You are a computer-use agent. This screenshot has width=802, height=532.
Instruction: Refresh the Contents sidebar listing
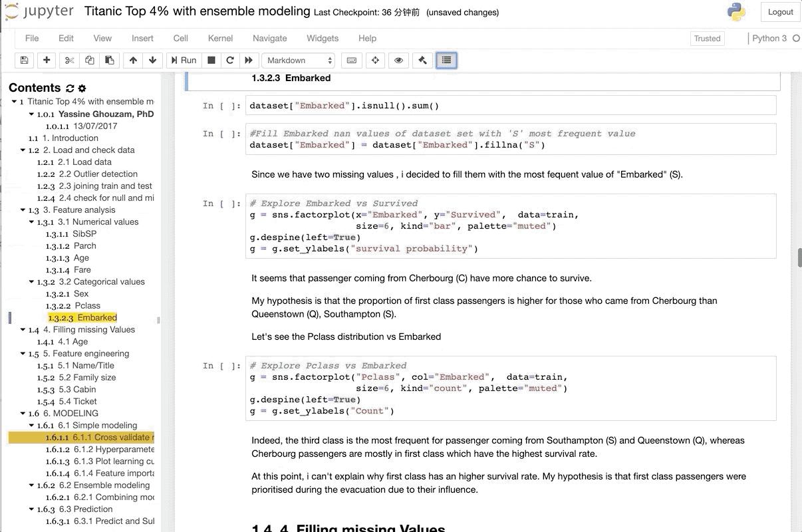tap(69, 87)
